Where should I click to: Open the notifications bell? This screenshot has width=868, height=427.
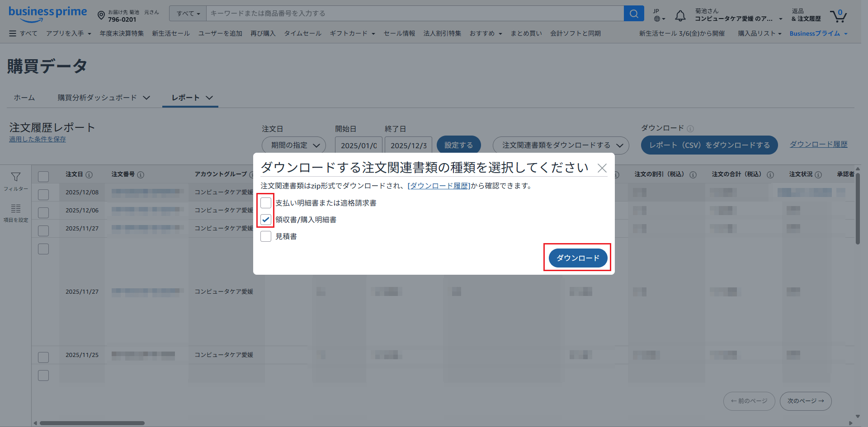[680, 16]
